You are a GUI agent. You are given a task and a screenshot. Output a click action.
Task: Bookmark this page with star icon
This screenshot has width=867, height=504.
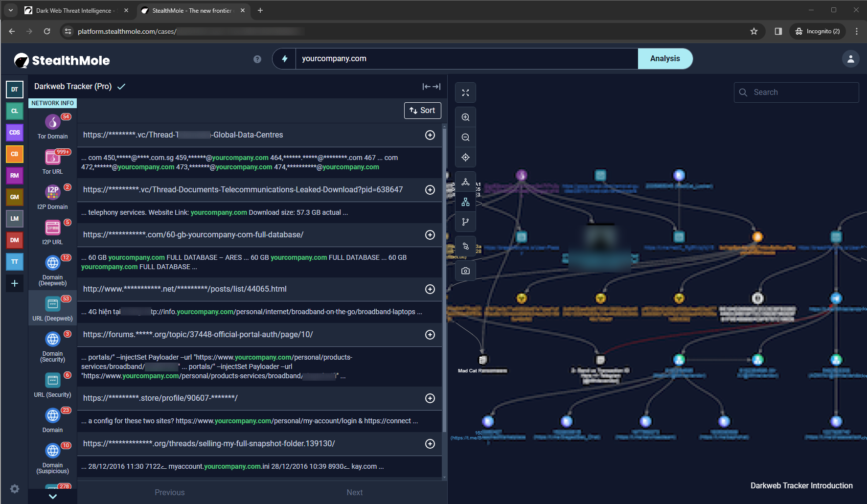[754, 31]
